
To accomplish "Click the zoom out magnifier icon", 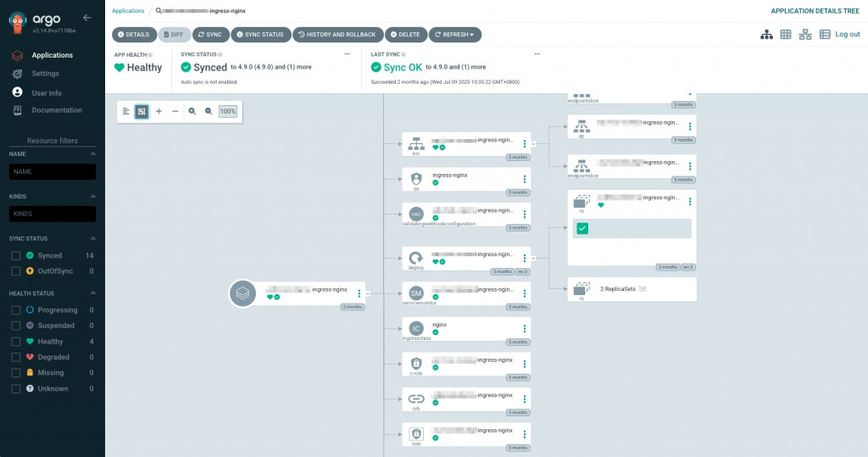I will coord(209,111).
